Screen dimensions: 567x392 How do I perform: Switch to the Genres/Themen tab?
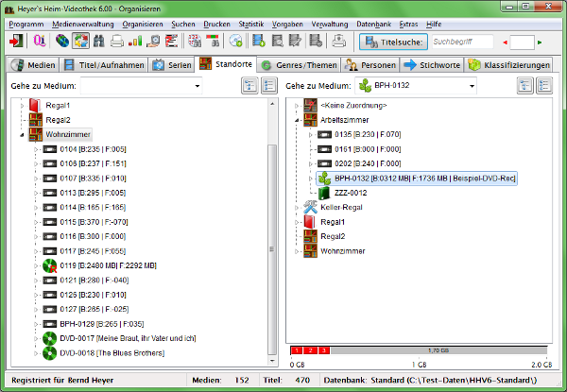tap(299, 65)
